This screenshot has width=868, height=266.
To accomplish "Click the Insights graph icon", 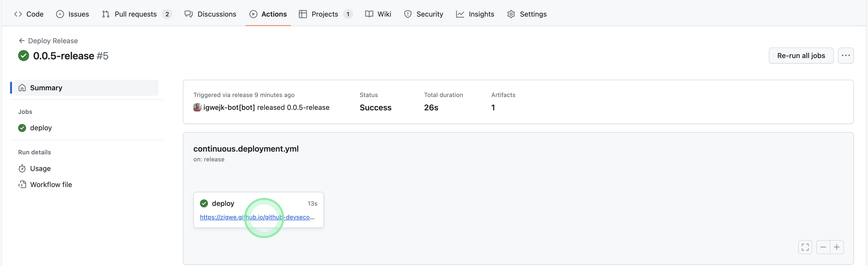I will [x=460, y=14].
